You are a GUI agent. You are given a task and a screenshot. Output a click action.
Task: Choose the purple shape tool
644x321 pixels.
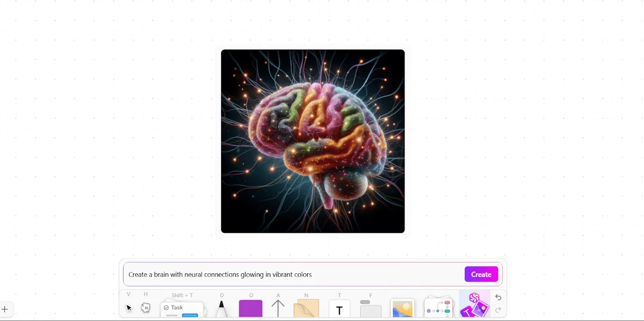(251, 309)
